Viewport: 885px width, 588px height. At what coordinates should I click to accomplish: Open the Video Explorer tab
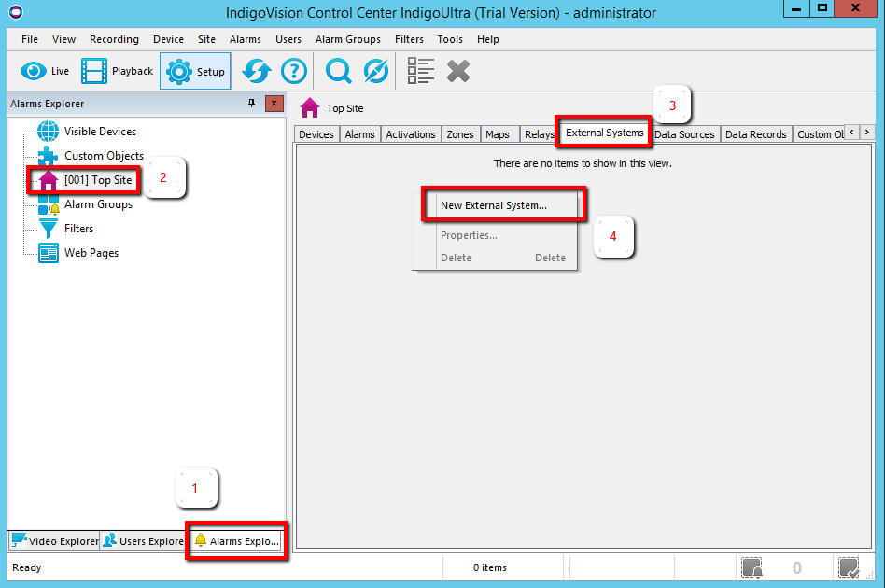pyautogui.click(x=55, y=540)
